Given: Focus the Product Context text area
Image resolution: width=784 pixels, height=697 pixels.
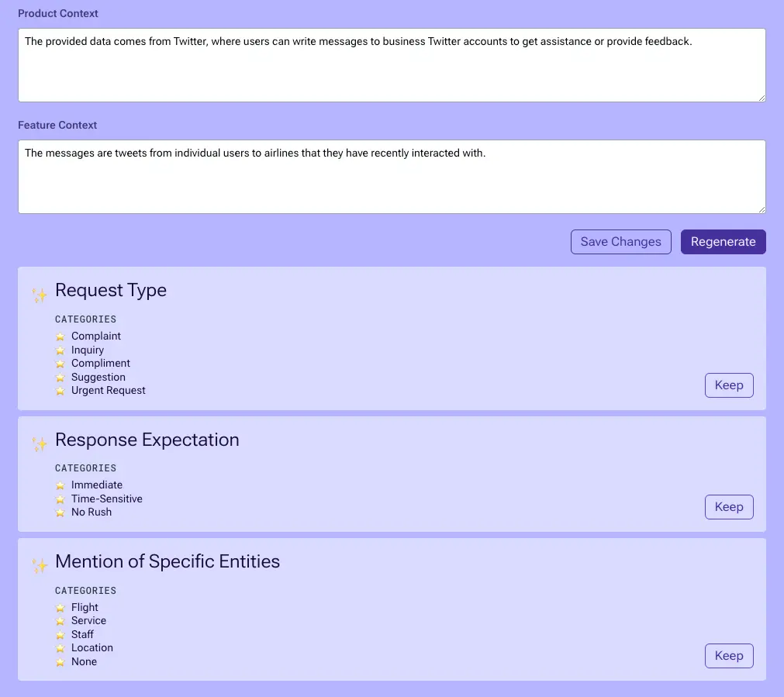Looking at the screenshot, I should (x=392, y=65).
